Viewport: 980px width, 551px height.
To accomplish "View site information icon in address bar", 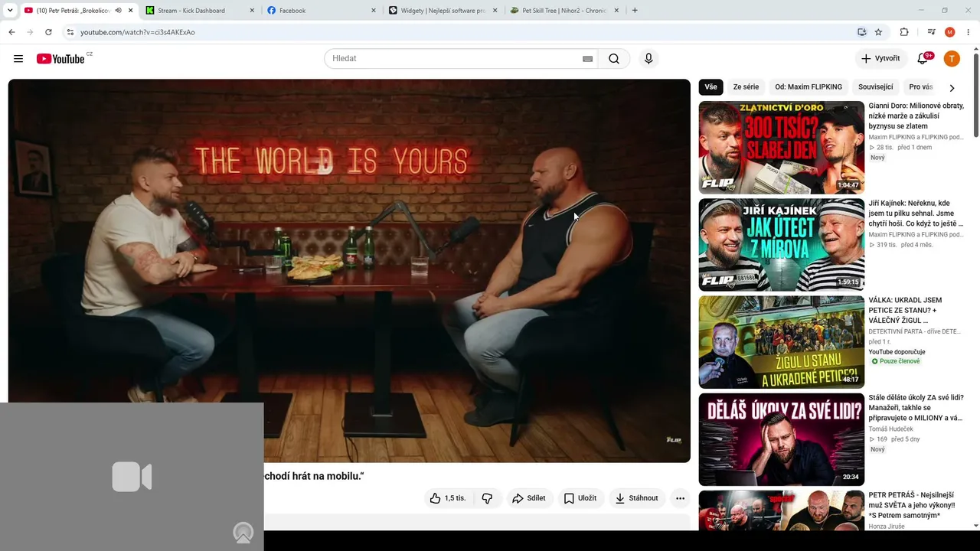I will coord(70,32).
